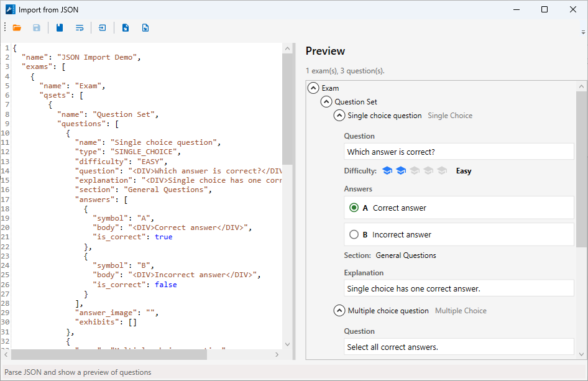The width and height of the screenshot is (588, 381).
Task: Click the floppy disk save icon
Action: pos(37,28)
